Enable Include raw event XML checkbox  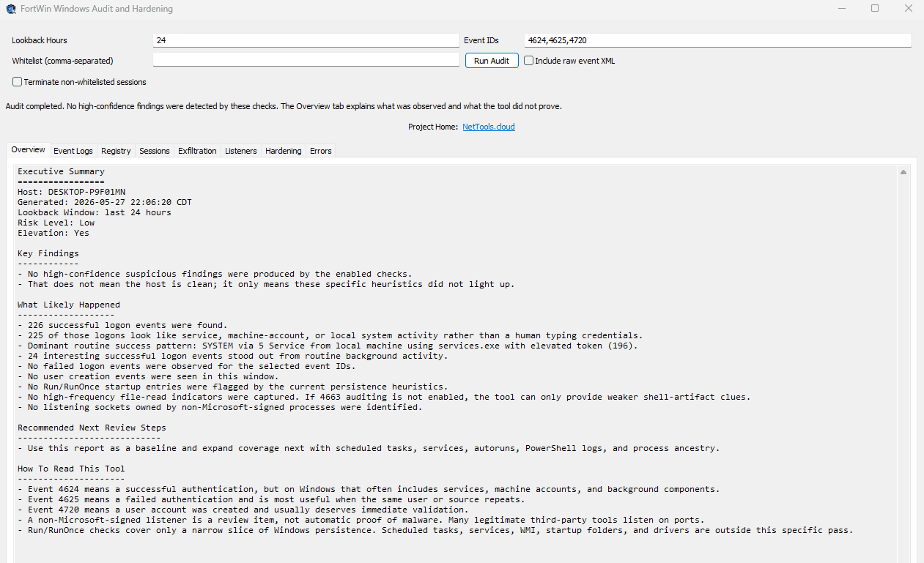[x=569, y=61]
